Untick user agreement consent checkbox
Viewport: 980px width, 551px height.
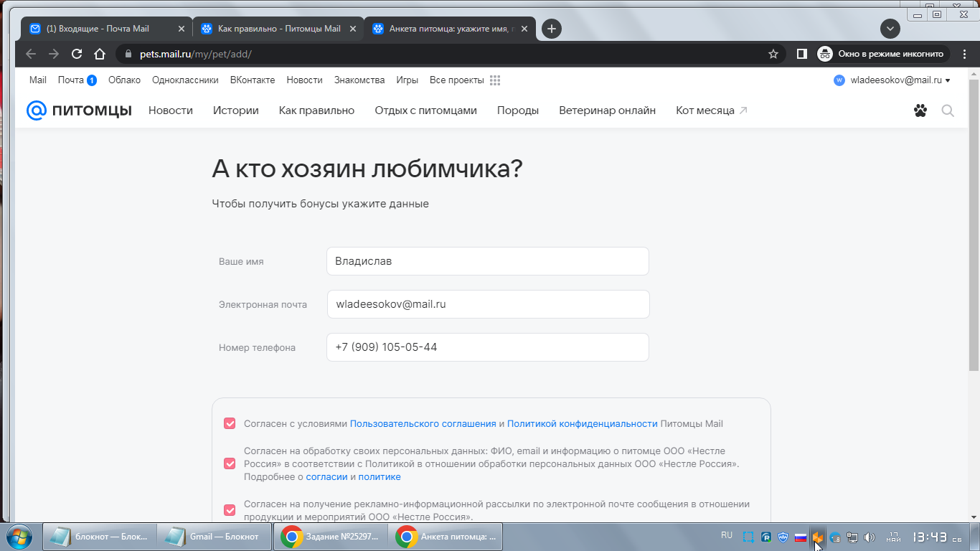230,423
